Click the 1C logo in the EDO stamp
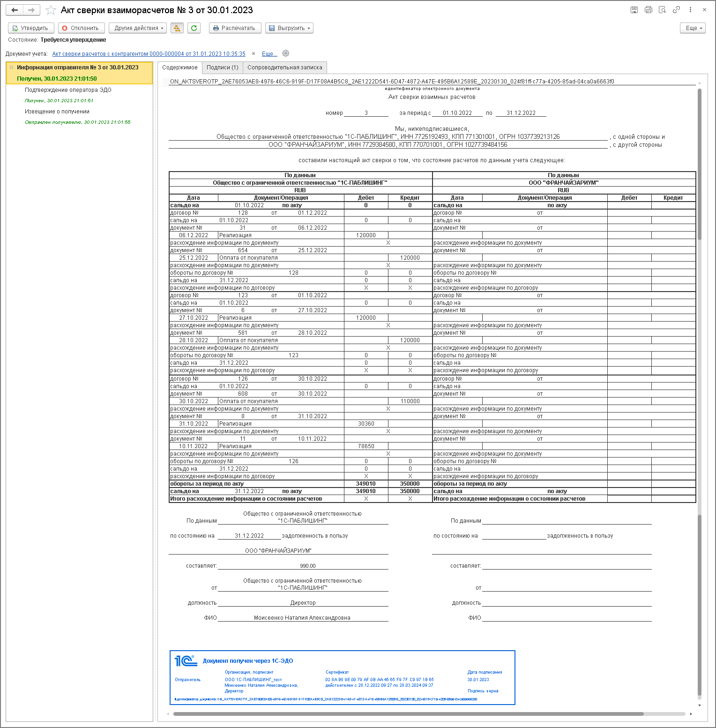Viewport: 716px width, 728px height. pos(186,661)
